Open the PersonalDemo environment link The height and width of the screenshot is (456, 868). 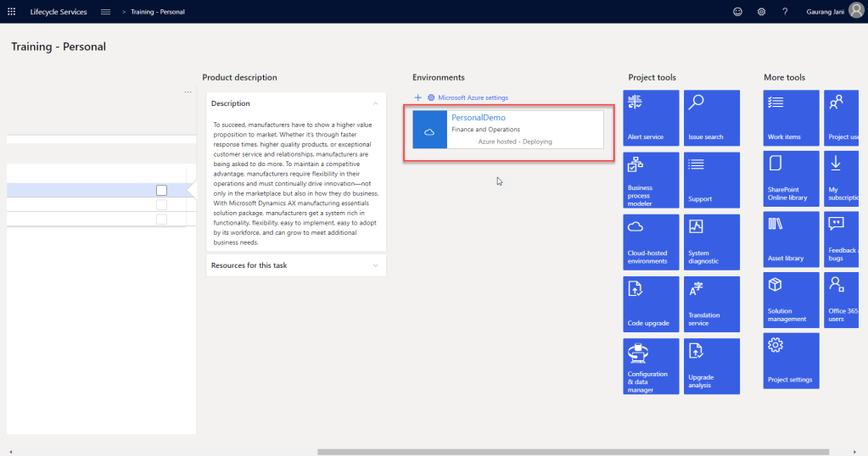click(x=479, y=118)
